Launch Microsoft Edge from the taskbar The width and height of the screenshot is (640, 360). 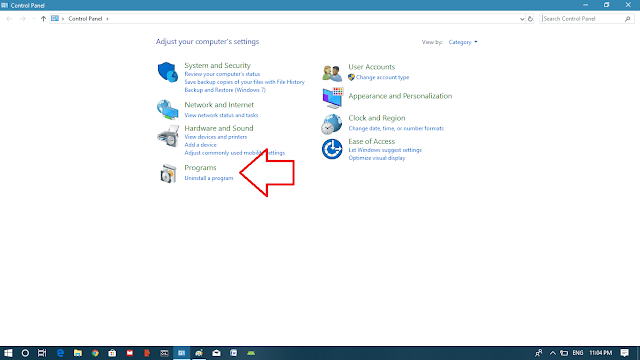(x=60, y=353)
